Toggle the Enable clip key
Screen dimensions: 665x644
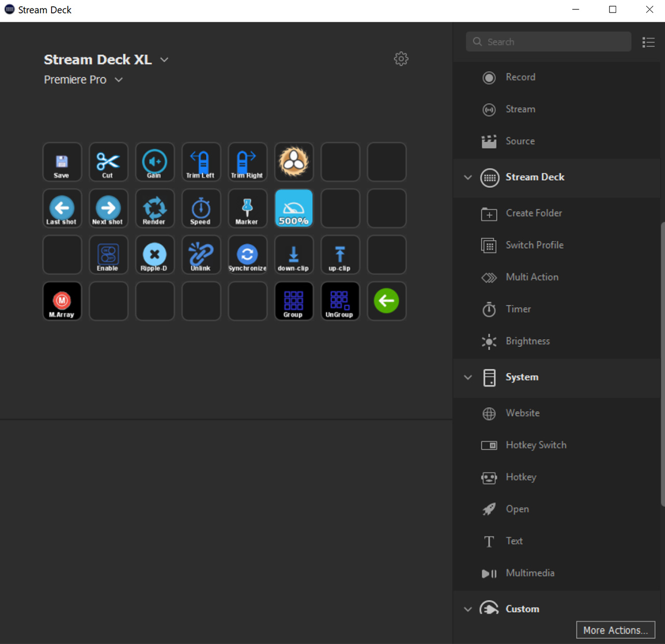tap(108, 254)
